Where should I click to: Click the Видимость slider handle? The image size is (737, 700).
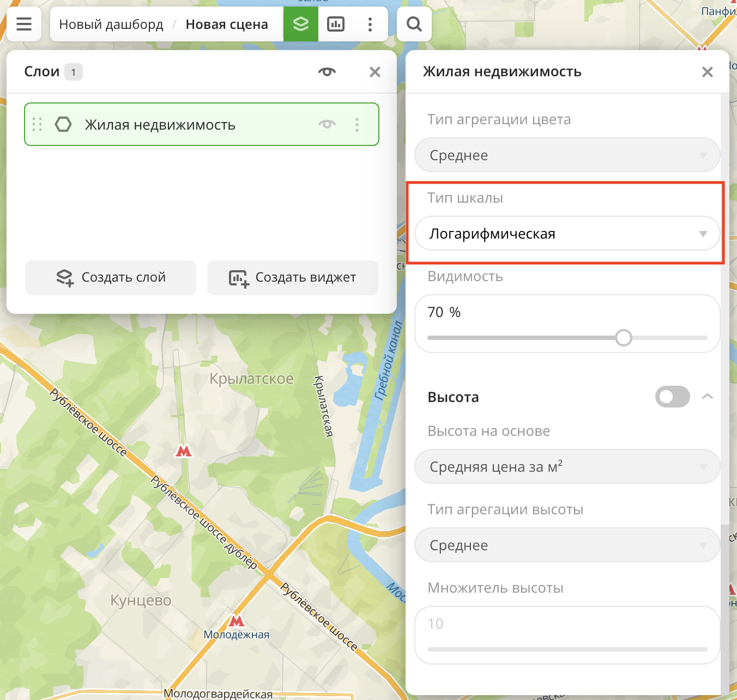click(624, 338)
